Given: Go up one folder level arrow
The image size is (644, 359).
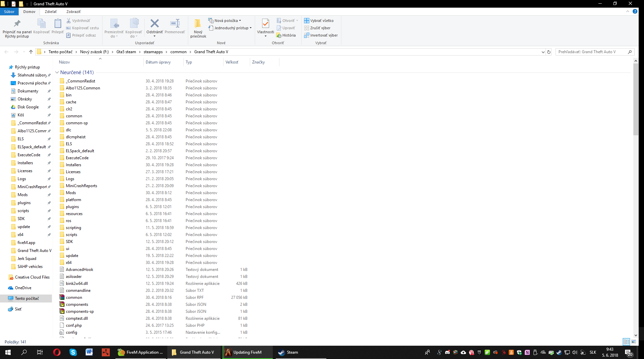Looking at the screenshot, I should [x=31, y=52].
